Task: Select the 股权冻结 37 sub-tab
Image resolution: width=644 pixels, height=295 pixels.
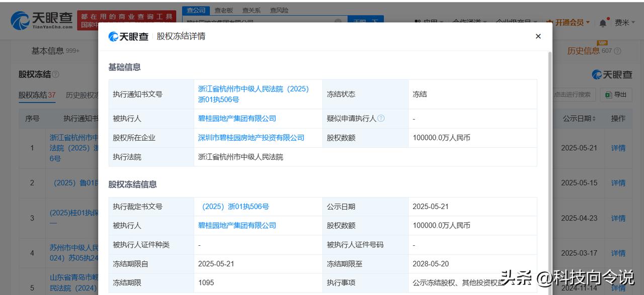Action: pyautogui.click(x=37, y=95)
